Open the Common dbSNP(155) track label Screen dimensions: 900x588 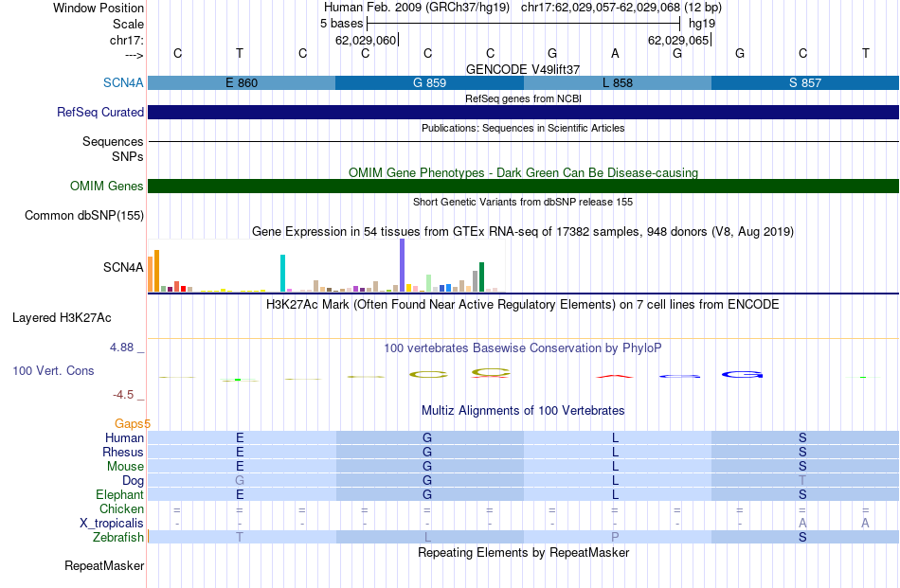pos(83,215)
